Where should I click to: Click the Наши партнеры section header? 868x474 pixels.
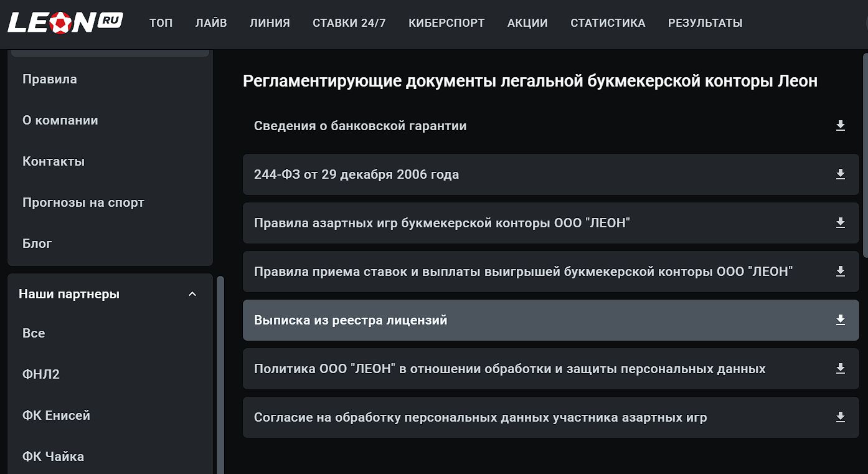point(110,294)
